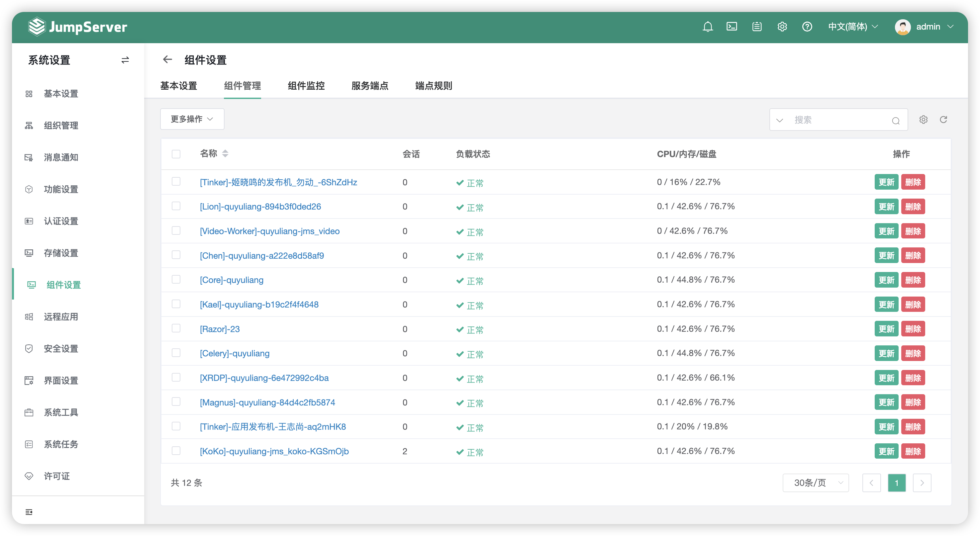
Task: Check the [Lion]-quyuliang-894b3f0ded26 row checkbox
Action: pos(176,206)
